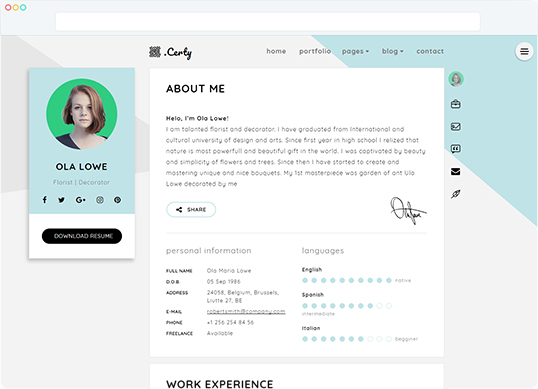The height and width of the screenshot is (389, 538).
Task: Click the Download Resume button
Action: pyautogui.click(x=82, y=236)
